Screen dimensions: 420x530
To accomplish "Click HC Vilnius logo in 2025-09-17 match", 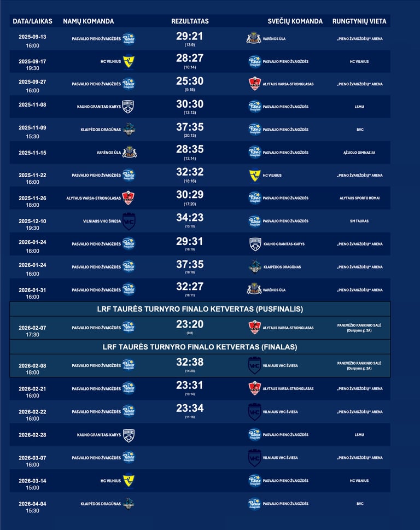I will pos(129,61).
